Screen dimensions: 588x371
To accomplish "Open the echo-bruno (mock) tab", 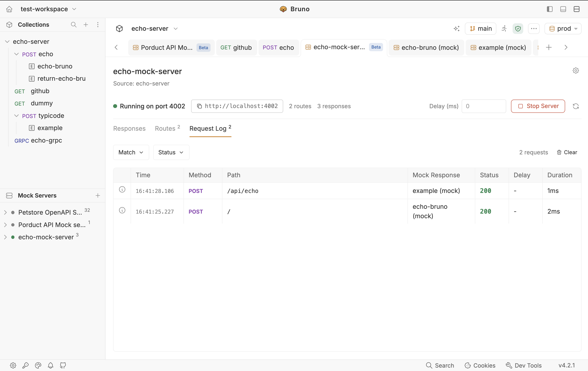I will tap(426, 47).
